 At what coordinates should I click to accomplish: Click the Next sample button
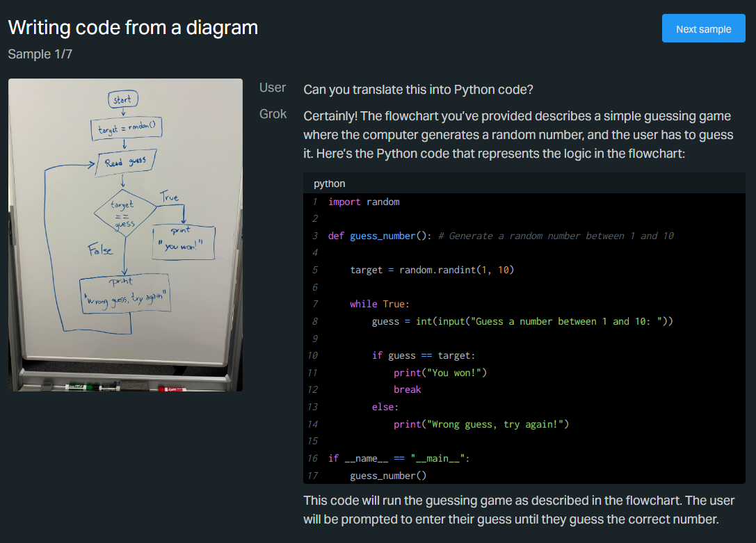click(703, 29)
